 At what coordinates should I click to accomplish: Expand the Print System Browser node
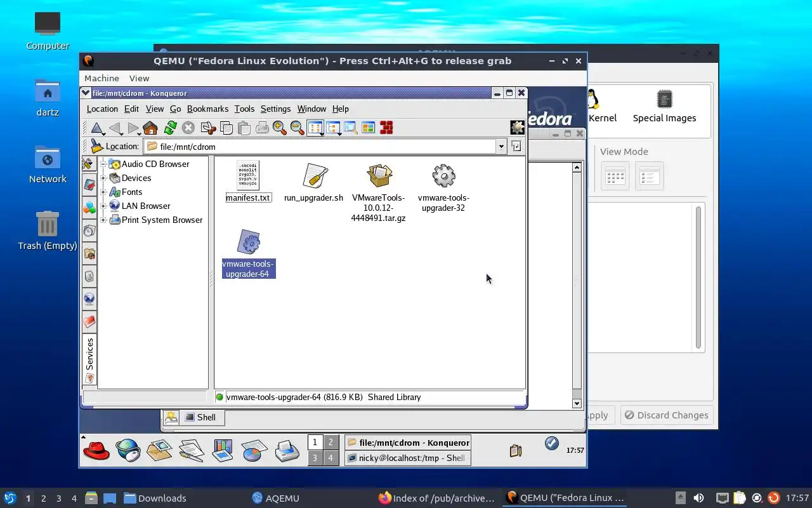click(103, 220)
